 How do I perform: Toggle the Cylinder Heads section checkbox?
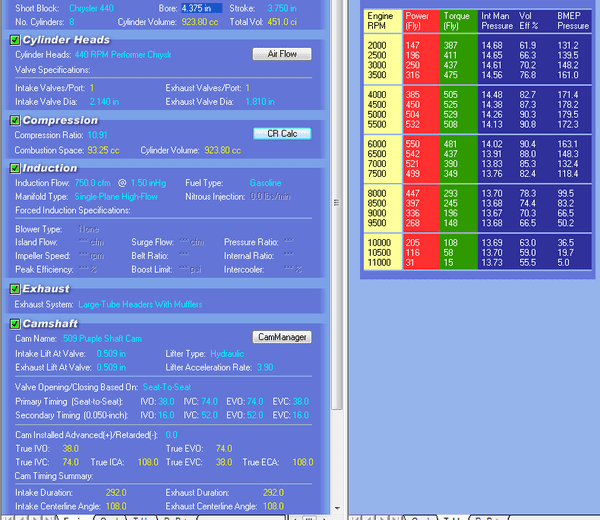pyautogui.click(x=15, y=40)
